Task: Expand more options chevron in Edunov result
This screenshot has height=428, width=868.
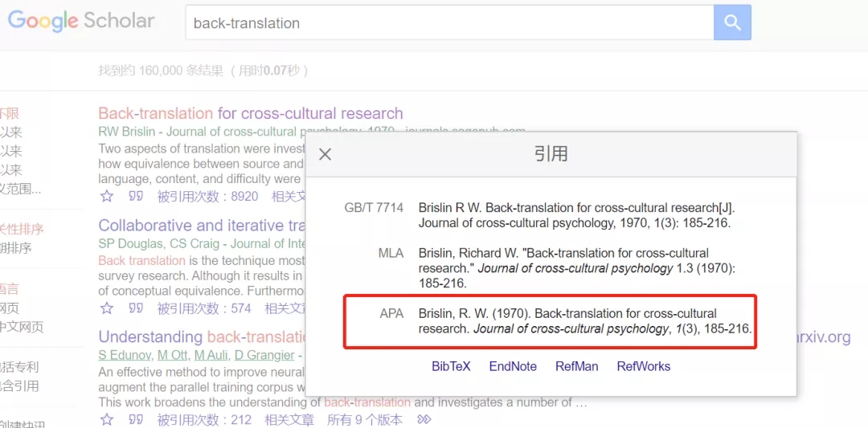Action: (x=424, y=419)
